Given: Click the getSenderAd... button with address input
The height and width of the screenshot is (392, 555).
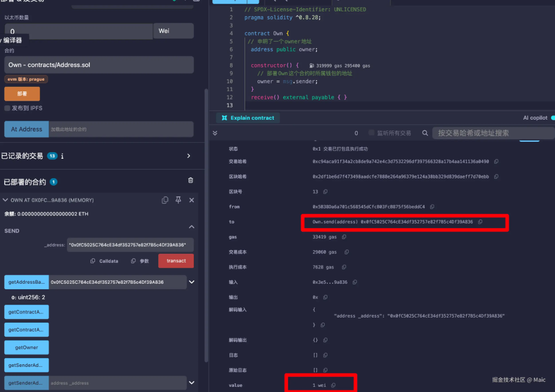Looking at the screenshot, I should coord(27,383).
